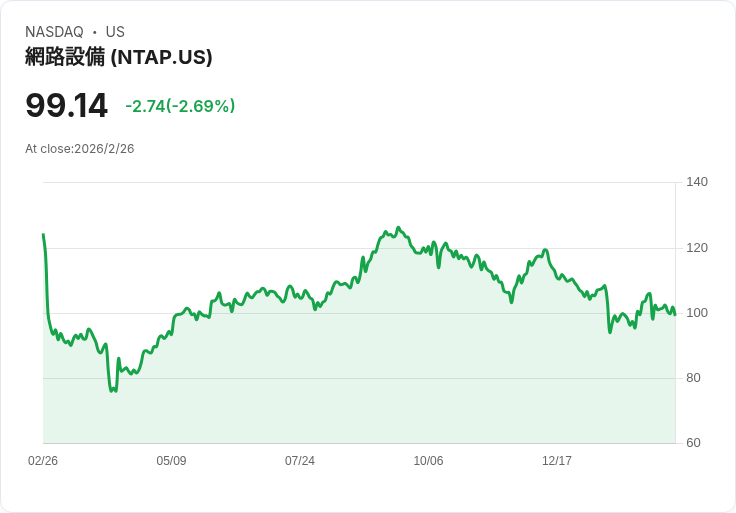Click the price line's starting point at far left

[43, 235]
